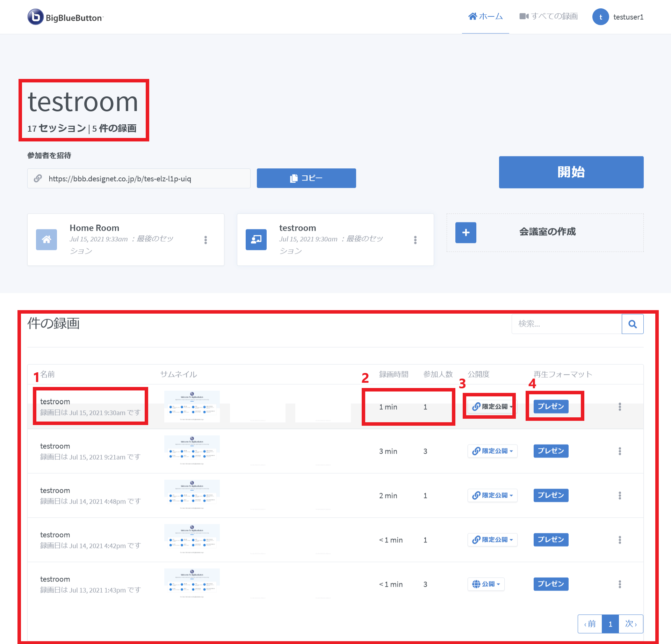This screenshot has width=671, height=644.
Task: Click the testroom presenter icon
Action: click(256, 240)
